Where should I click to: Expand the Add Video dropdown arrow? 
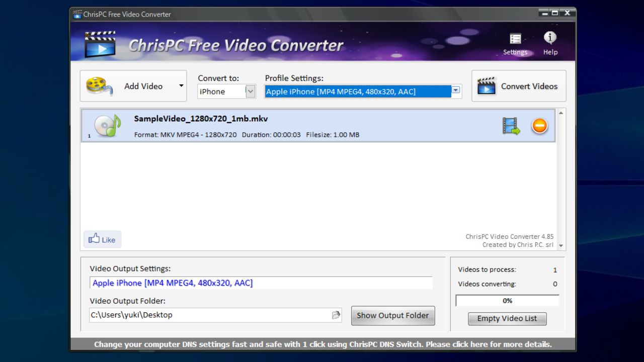pos(181,86)
